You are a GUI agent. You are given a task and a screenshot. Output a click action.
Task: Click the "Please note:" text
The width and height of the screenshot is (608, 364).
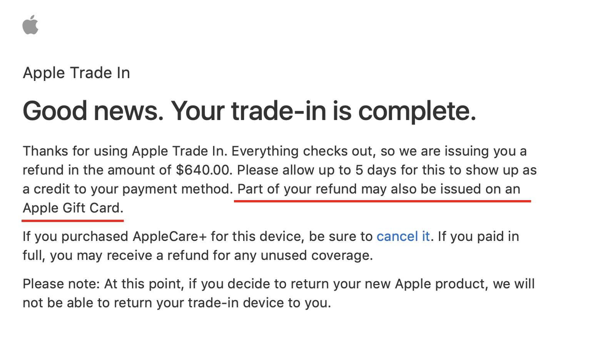point(61,284)
